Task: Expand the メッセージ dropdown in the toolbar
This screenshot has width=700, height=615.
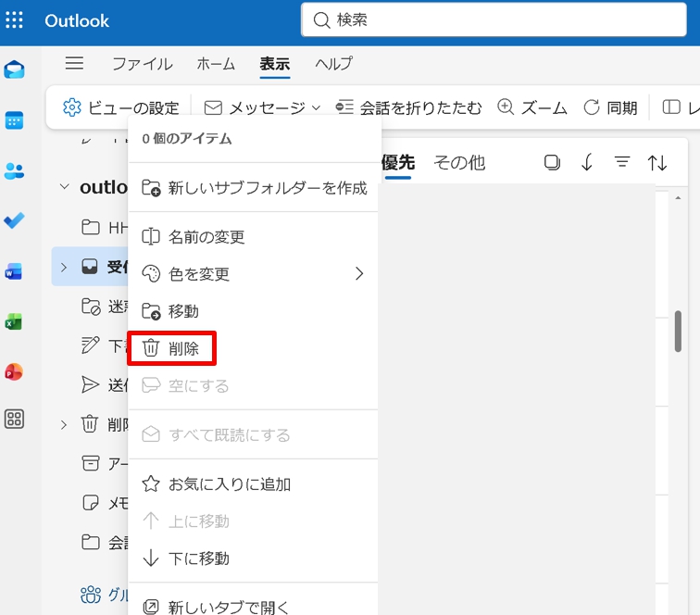Action: (263, 108)
